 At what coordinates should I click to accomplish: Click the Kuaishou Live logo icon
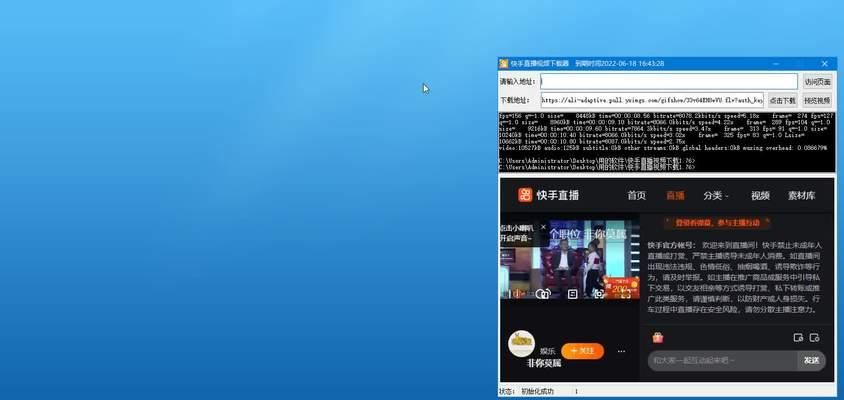point(525,195)
